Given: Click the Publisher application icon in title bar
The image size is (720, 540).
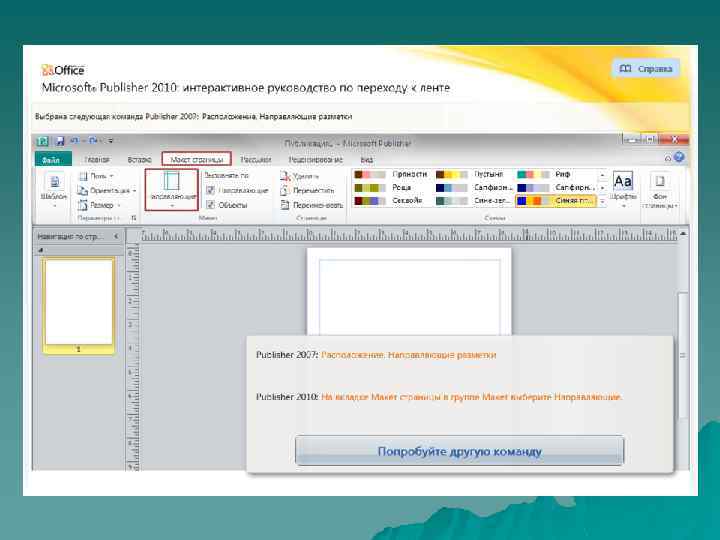Looking at the screenshot, I should pyautogui.click(x=42, y=141).
